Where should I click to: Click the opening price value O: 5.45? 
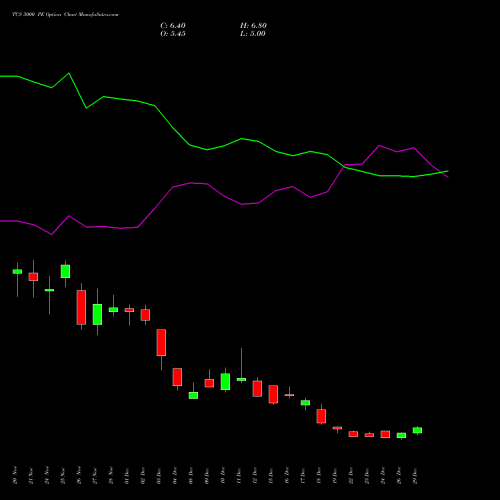coord(173,34)
